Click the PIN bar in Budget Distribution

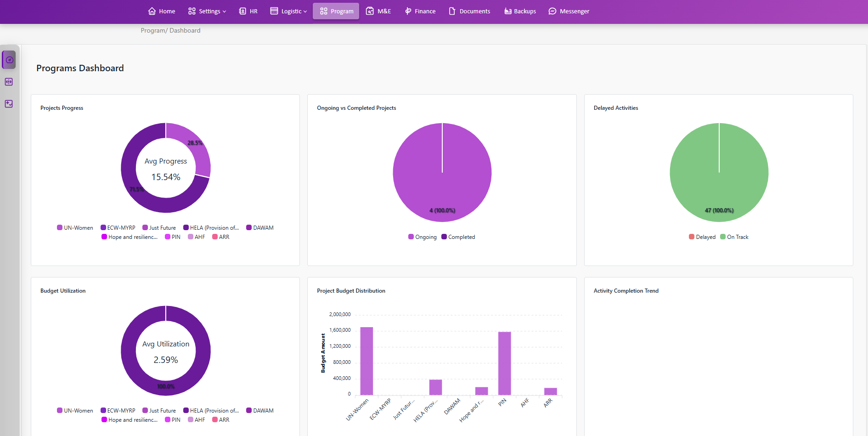[504, 363]
